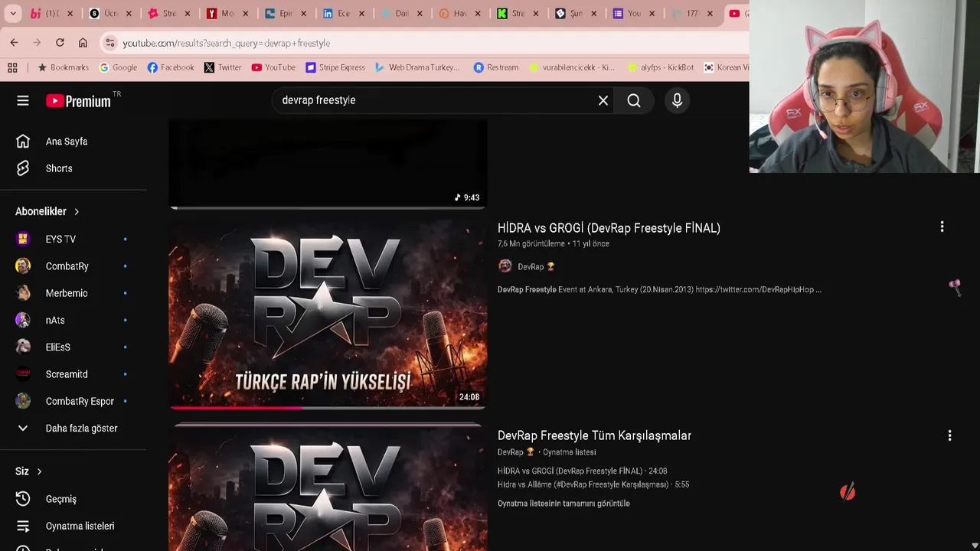Close the 'Ücr' browser tab
Image resolution: width=980 pixels, height=551 pixels.
click(x=129, y=14)
